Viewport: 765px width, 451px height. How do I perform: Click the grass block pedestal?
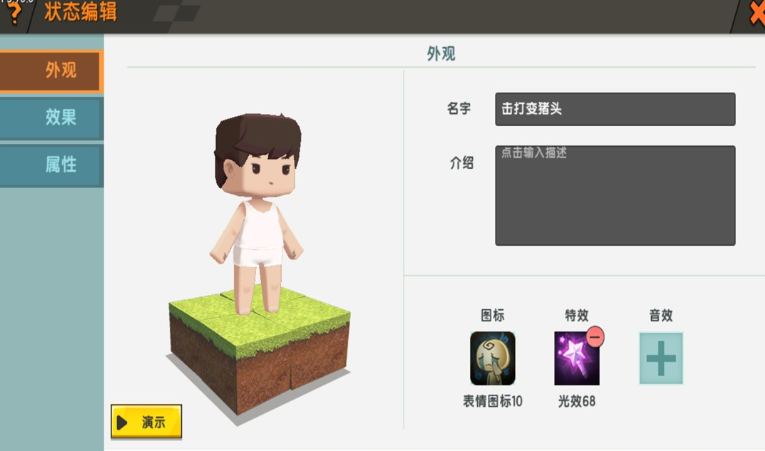tap(260, 351)
